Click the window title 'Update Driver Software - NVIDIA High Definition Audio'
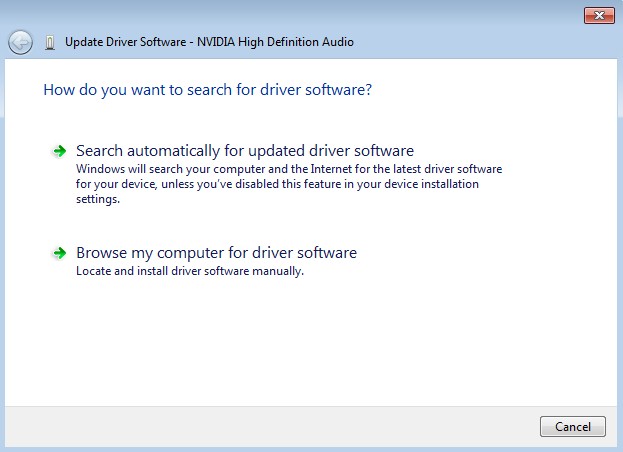 (x=209, y=42)
